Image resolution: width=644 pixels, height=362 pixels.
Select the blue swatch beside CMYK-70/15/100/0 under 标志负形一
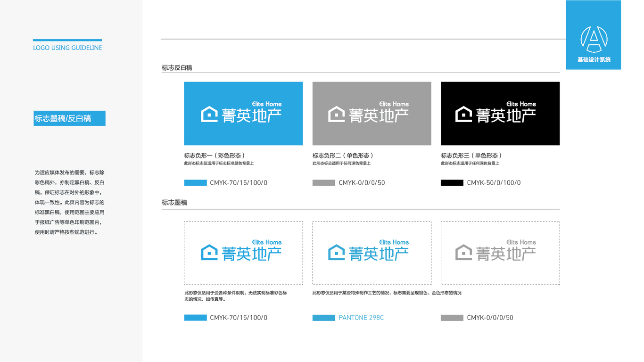tap(195, 183)
